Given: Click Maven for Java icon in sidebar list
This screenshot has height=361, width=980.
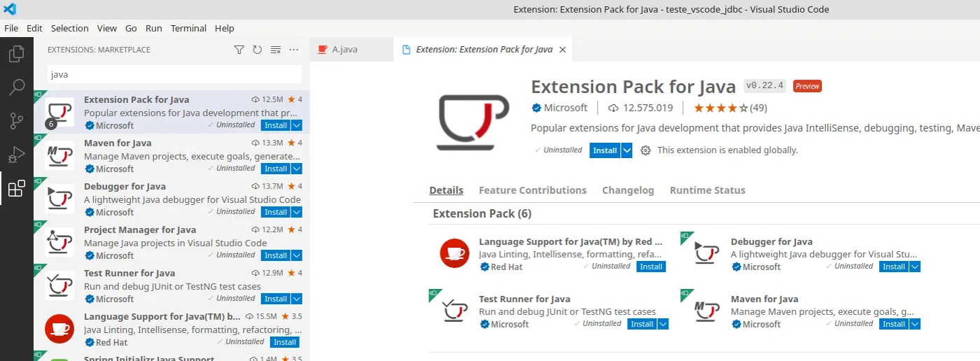Looking at the screenshot, I should point(59,155).
